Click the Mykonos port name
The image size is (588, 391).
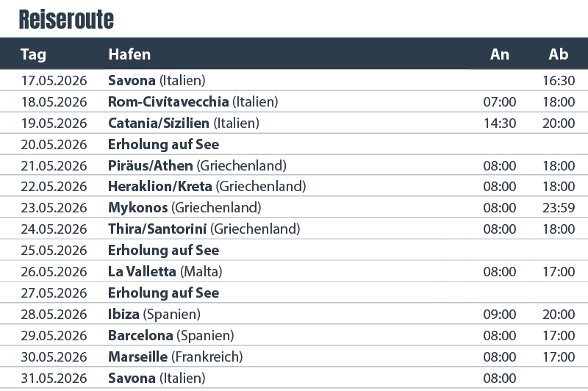click(x=137, y=208)
